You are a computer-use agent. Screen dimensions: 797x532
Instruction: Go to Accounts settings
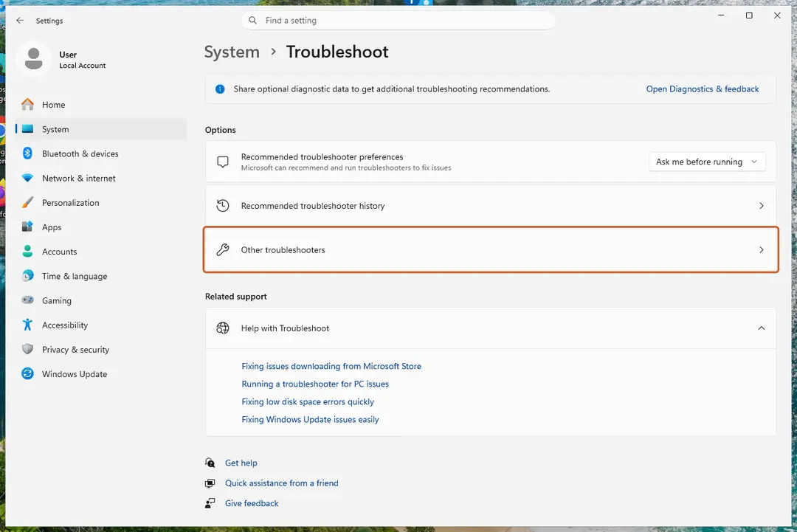(100, 251)
